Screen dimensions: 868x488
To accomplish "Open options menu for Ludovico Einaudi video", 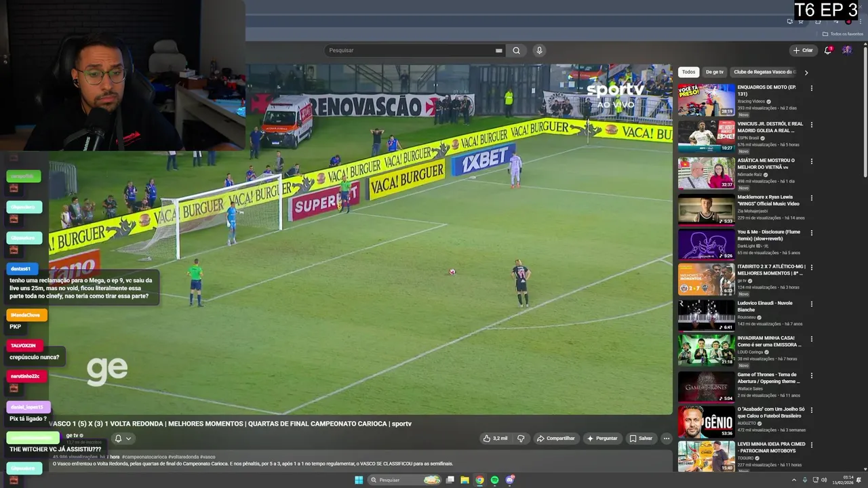I will pyautogui.click(x=811, y=304).
